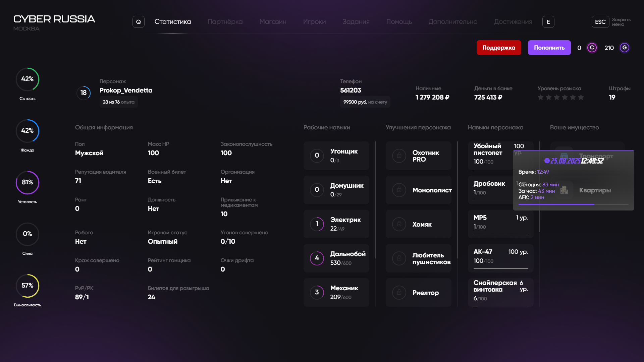Click the cash value 1 279 208 ₽
This screenshot has height=362, width=644.
[432, 98]
